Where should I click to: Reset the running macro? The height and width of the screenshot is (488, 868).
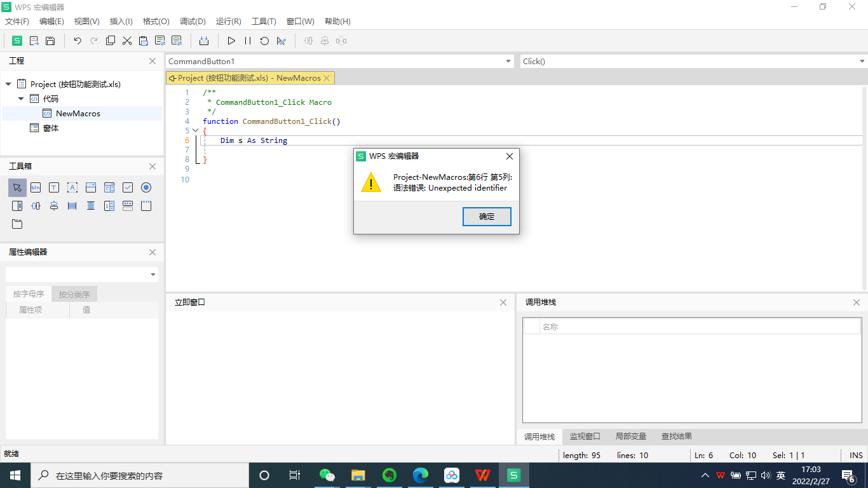[264, 41]
